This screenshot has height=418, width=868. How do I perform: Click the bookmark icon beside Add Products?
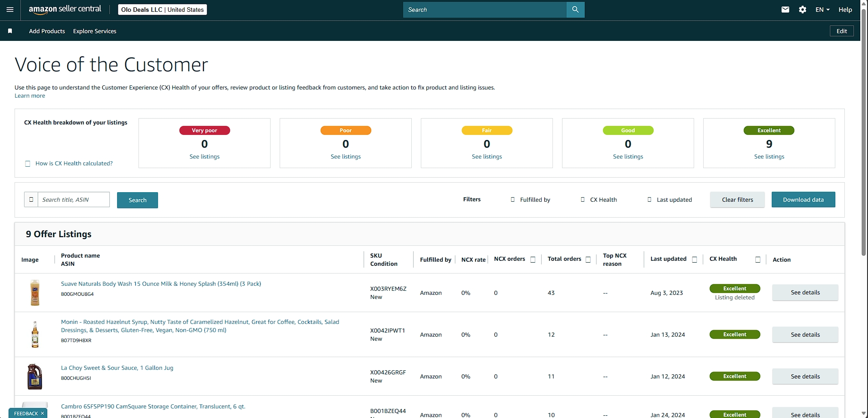click(10, 31)
